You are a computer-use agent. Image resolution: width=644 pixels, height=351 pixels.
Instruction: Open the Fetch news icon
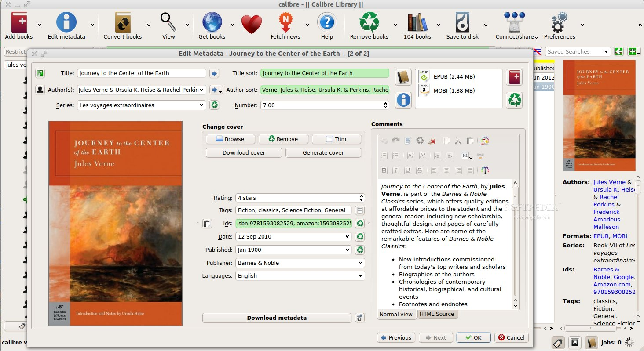click(285, 22)
